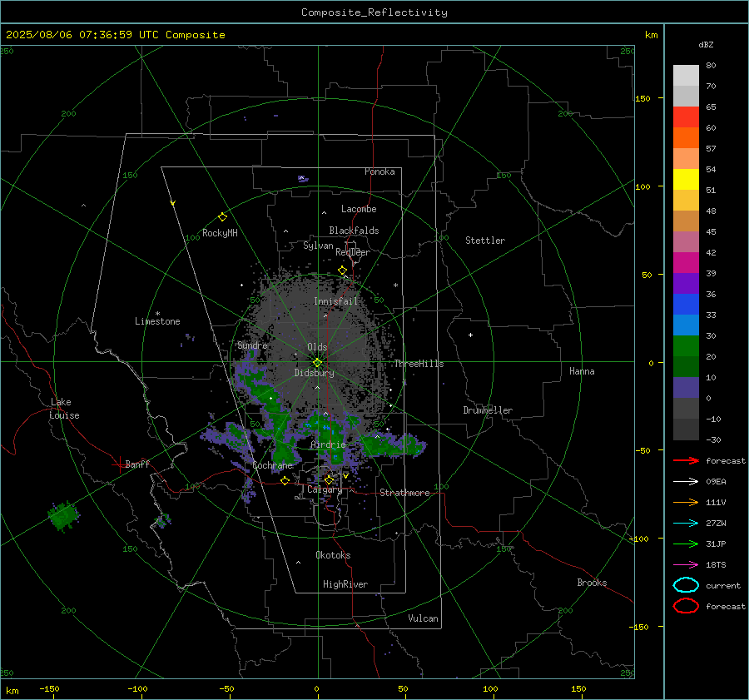Click the yellow diamond marker above Calgary
This screenshot has width=749, height=700.
(329, 479)
